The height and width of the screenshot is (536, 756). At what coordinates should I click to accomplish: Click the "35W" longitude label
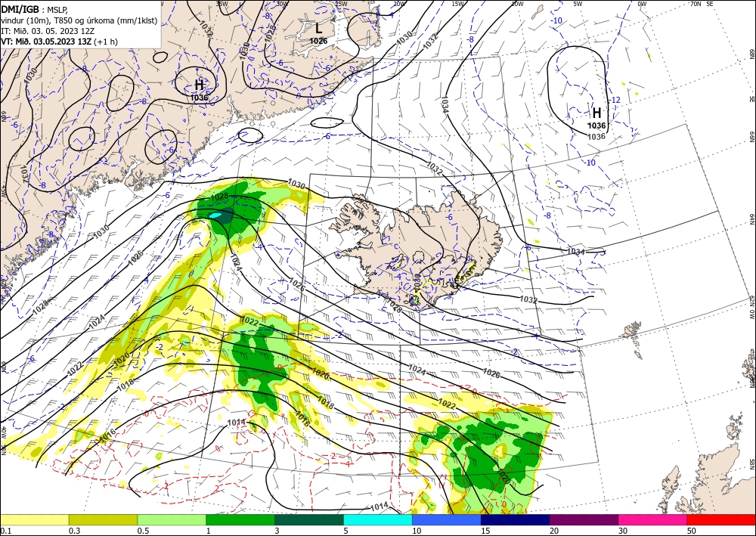pos(222,3)
